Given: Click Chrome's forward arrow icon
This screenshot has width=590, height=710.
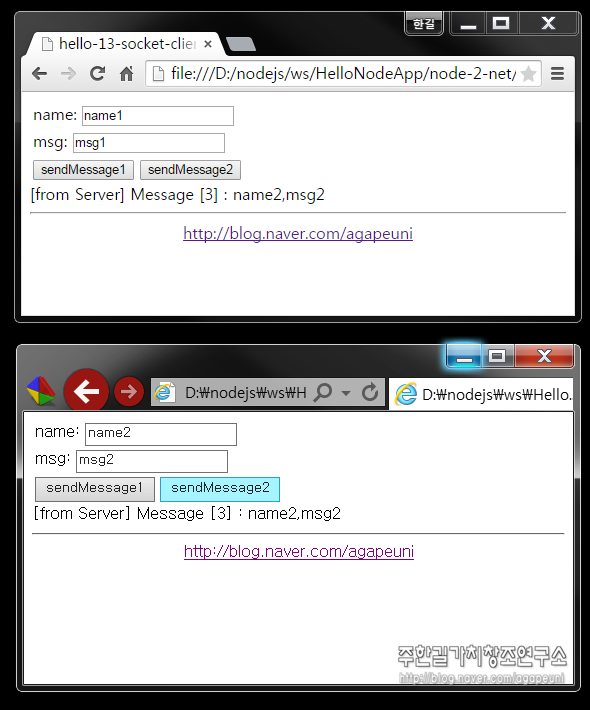Looking at the screenshot, I should coord(68,73).
